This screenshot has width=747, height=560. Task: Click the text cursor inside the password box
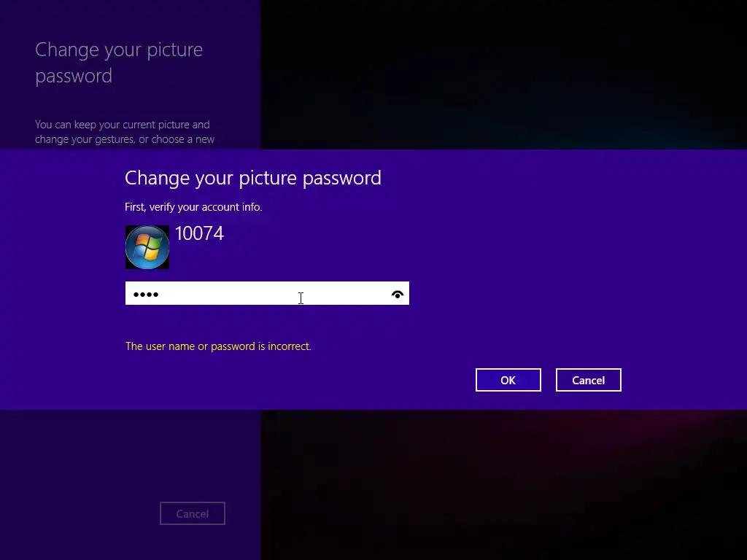pos(301,298)
